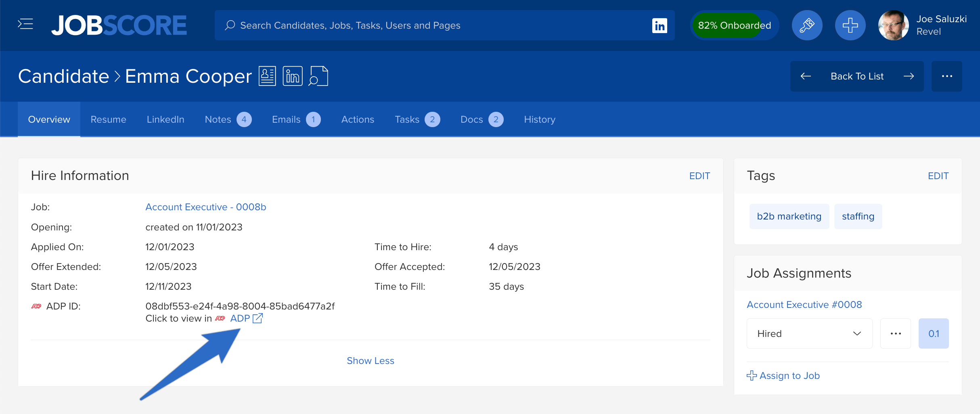The width and height of the screenshot is (980, 414).
Task: Open the hammer tools icon button
Action: click(x=807, y=25)
